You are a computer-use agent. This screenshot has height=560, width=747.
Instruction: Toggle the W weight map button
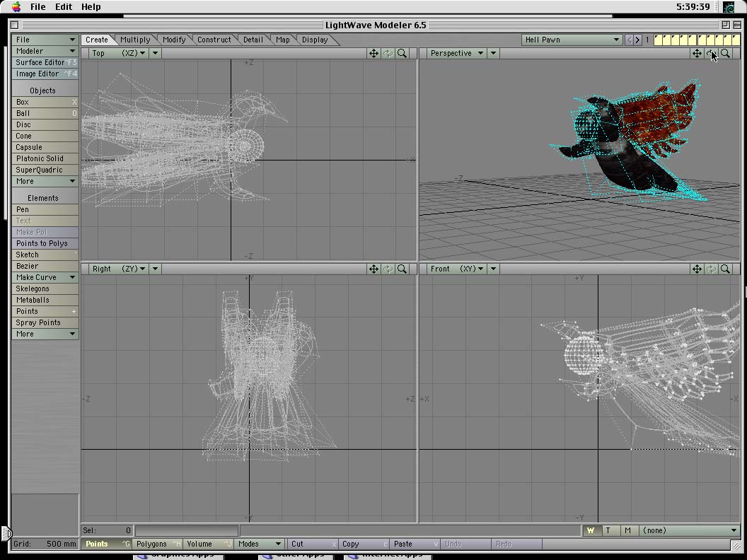[x=591, y=530]
